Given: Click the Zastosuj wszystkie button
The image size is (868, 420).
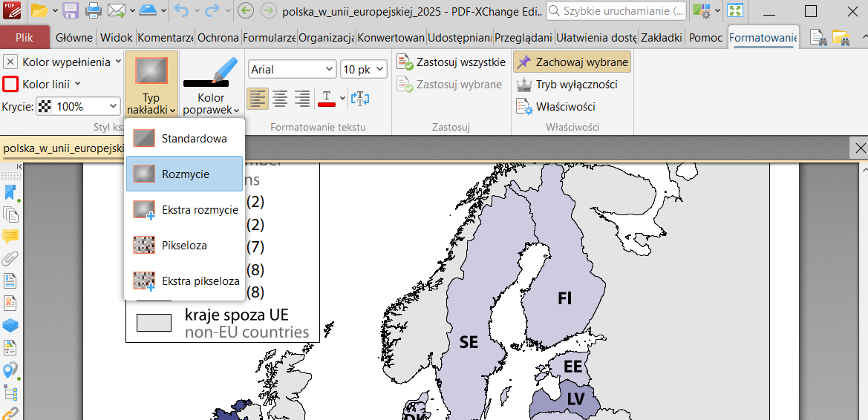Looking at the screenshot, I should pos(451,62).
